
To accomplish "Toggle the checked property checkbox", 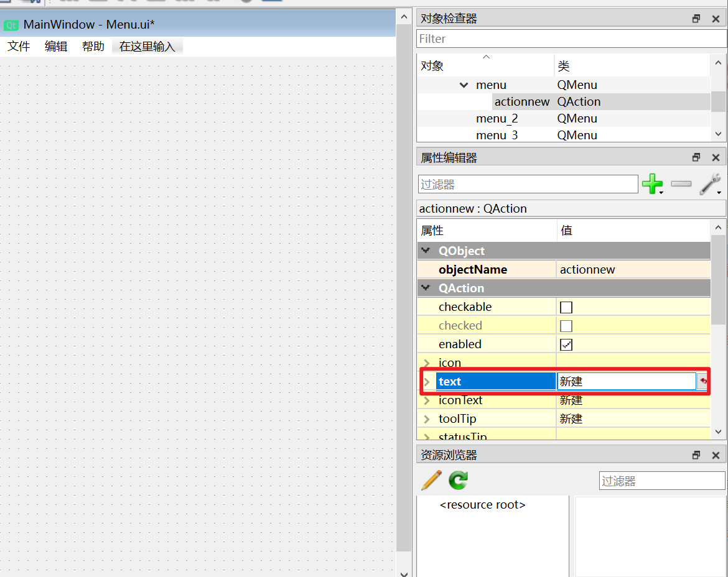I will pyautogui.click(x=566, y=326).
